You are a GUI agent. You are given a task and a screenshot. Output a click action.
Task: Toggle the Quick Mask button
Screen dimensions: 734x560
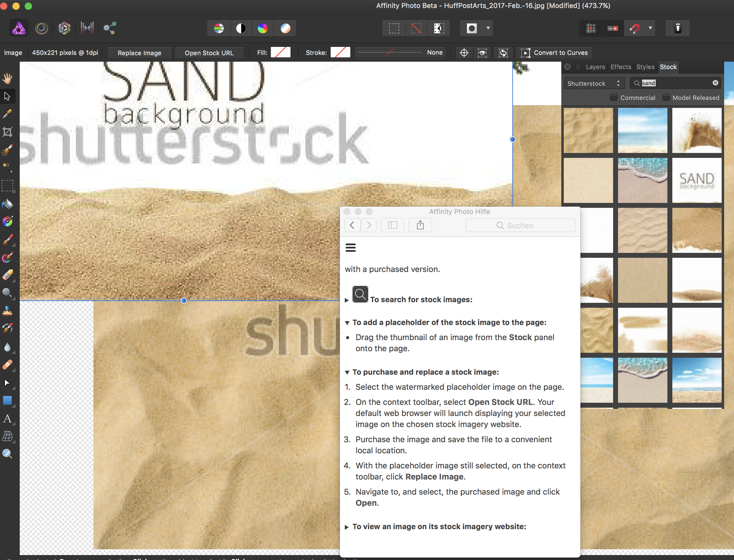tap(472, 28)
